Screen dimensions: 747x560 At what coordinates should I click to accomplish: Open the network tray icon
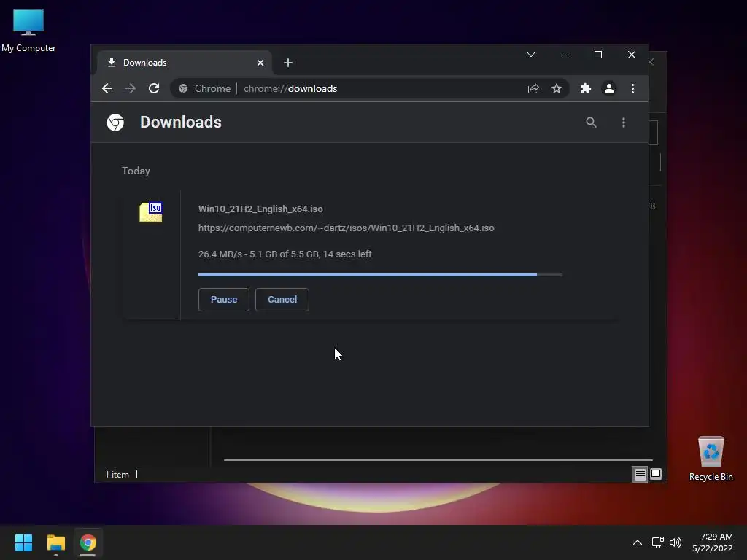coord(658,542)
